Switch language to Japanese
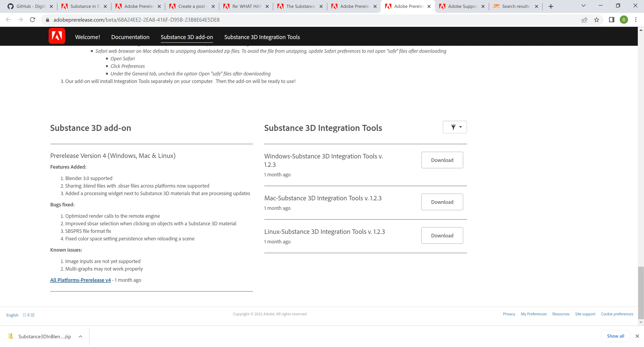This screenshot has height=347, width=644. (x=29, y=315)
